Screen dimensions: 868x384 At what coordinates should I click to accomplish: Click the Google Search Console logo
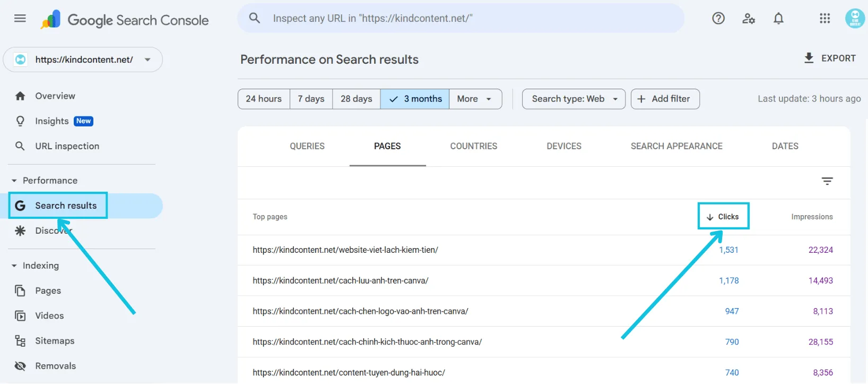[x=125, y=20]
